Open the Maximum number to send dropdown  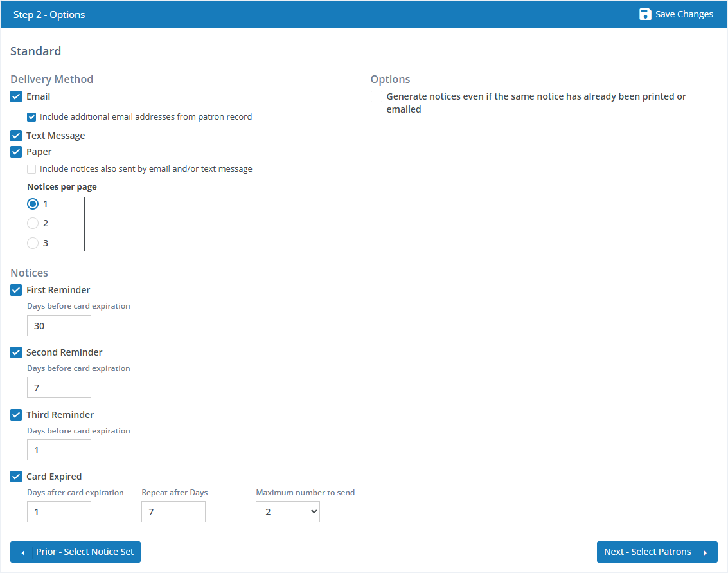pyautogui.click(x=288, y=512)
